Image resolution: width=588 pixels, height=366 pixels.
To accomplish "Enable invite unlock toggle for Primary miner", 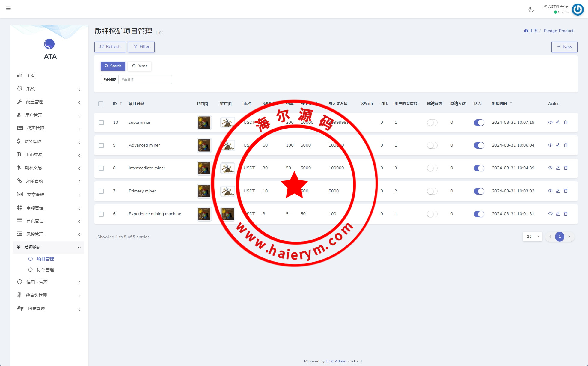I will tap(432, 191).
